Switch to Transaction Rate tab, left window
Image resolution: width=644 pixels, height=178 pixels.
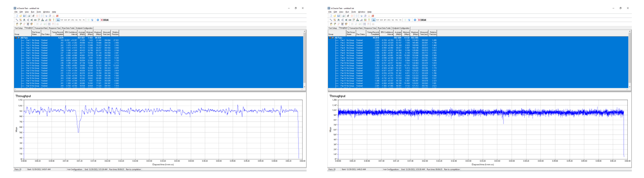[x=41, y=28]
